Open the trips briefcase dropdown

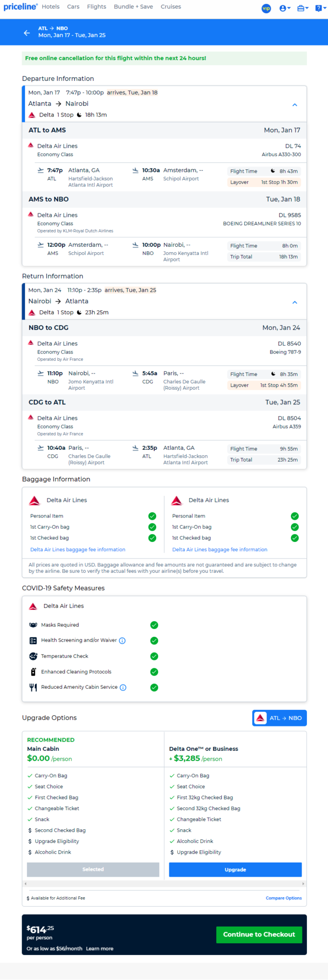[x=303, y=8]
